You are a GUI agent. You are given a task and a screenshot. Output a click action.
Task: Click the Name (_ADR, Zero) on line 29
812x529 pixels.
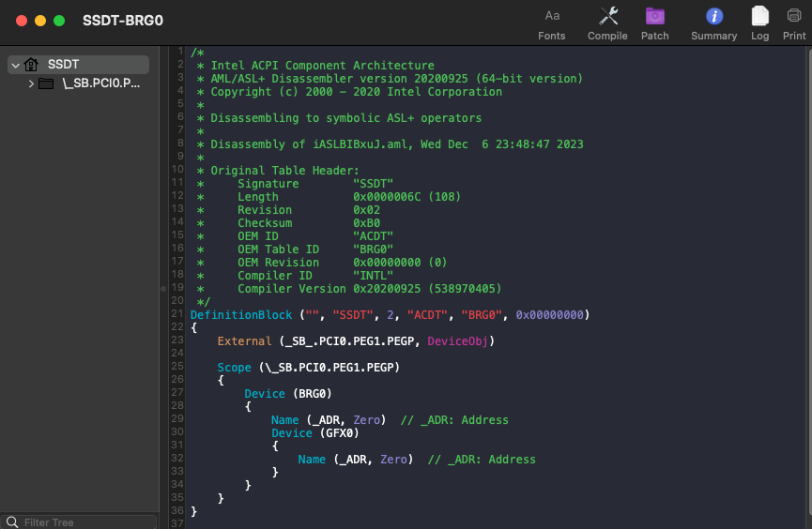point(329,420)
